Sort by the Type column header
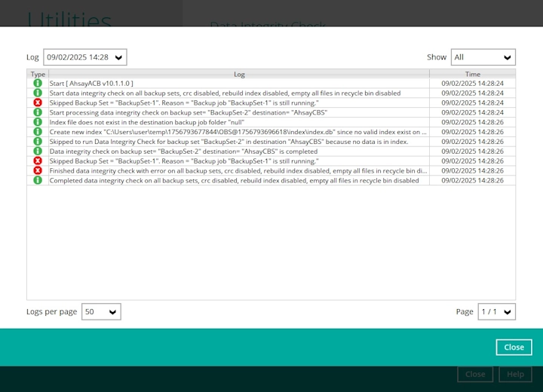This screenshot has width=543, height=392. click(x=38, y=74)
